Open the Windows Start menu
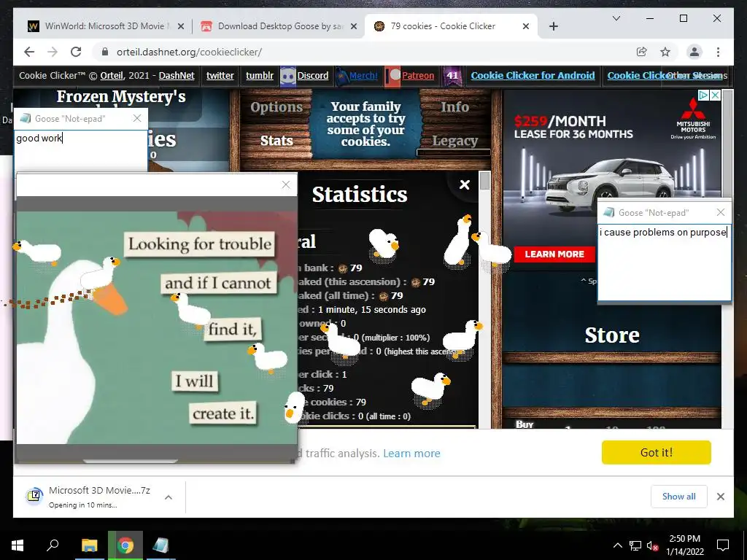The image size is (747, 560). tap(18, 545)
